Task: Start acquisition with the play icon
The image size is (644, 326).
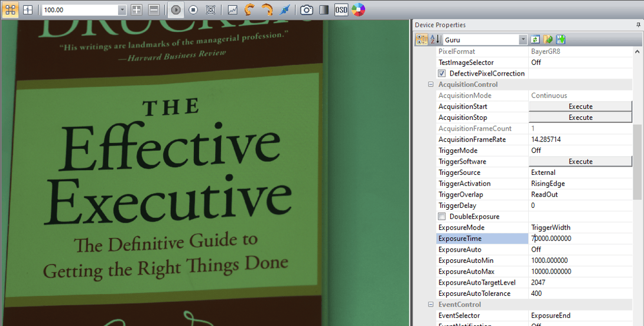Action: [x=176, y=10]
